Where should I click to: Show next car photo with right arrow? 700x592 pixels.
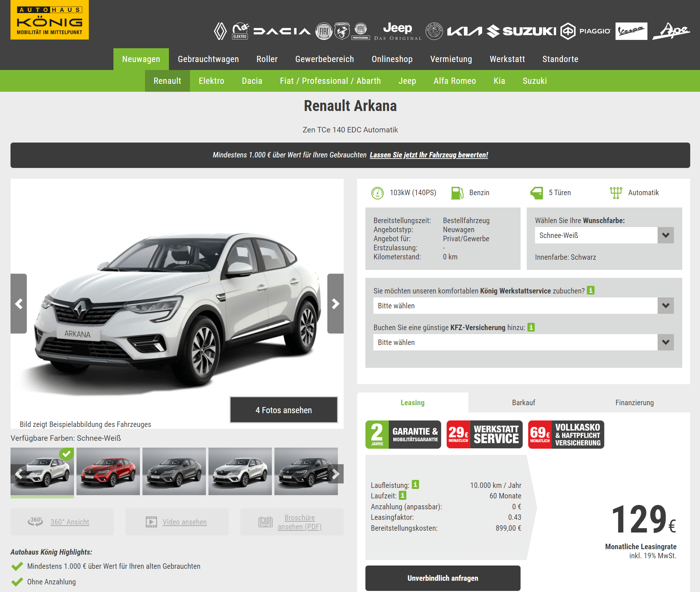pyautogui.click(x=335, y=304)
